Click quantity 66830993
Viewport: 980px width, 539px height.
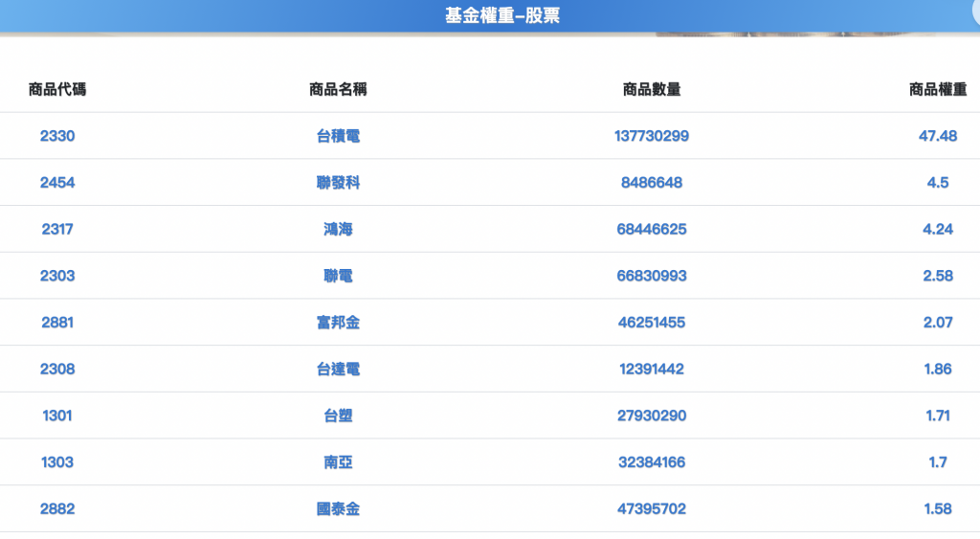(652, 276)
